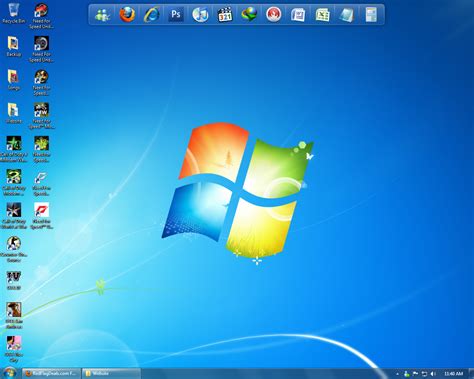Select the Counter-Strike shortcut on desktop

click(14, 249)
